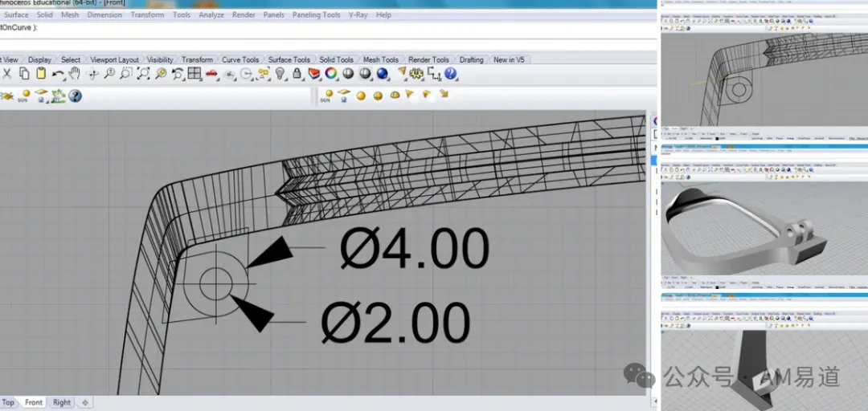Click the red car Set View icon

click(211, 74)
